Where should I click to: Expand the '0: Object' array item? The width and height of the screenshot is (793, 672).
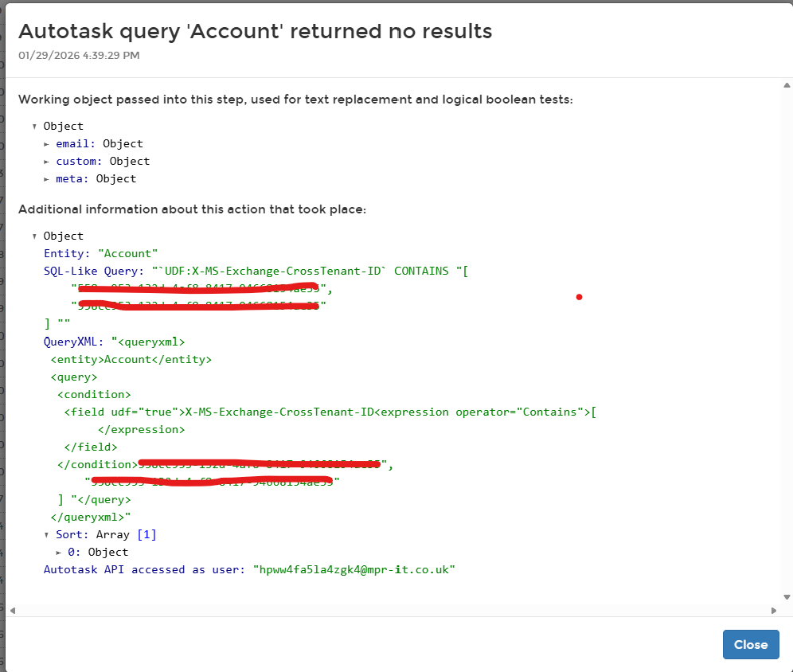point(60,553)
